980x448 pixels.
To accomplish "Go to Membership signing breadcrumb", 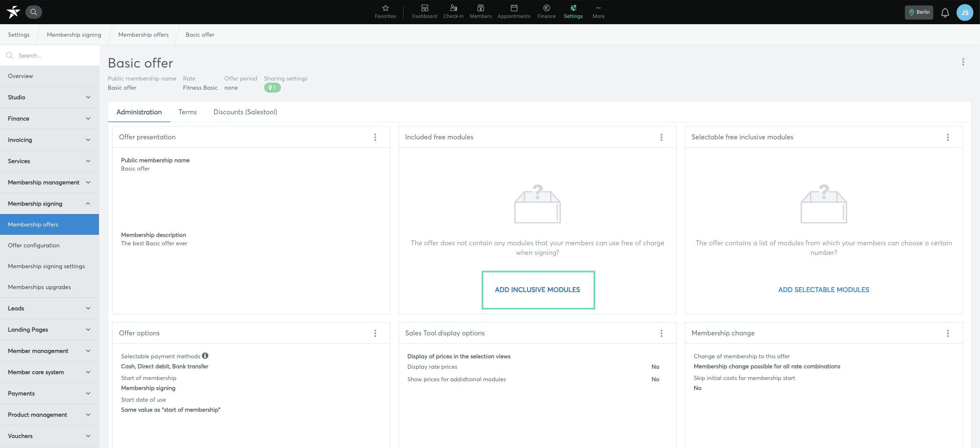I will (x=74, y=35).
